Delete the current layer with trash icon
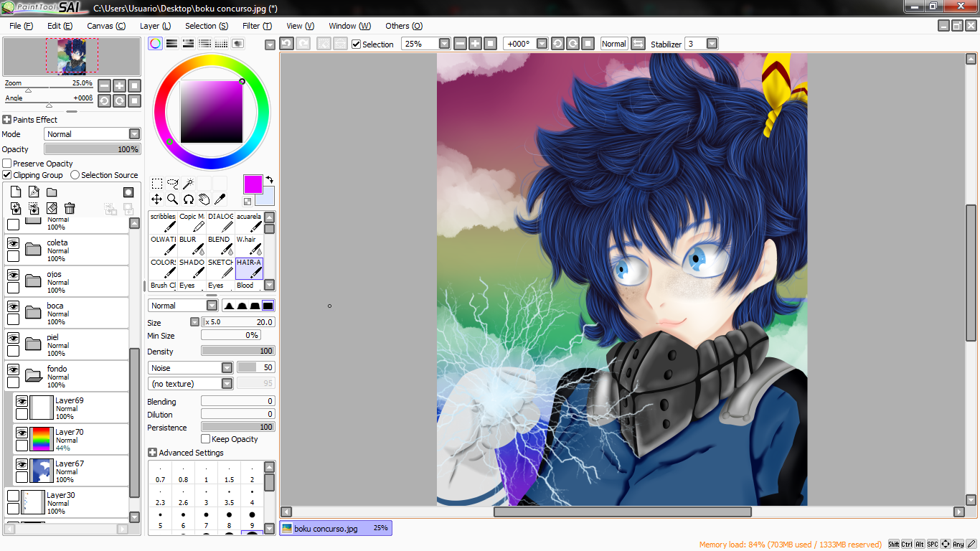980x551 pixels. (70, 208)
